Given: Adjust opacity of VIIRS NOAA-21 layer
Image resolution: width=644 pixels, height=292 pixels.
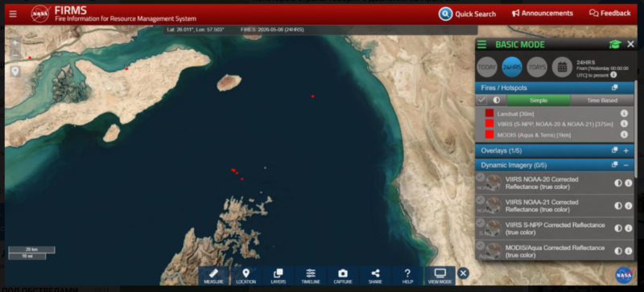Looking at the screenshot, I should (618, 206).
